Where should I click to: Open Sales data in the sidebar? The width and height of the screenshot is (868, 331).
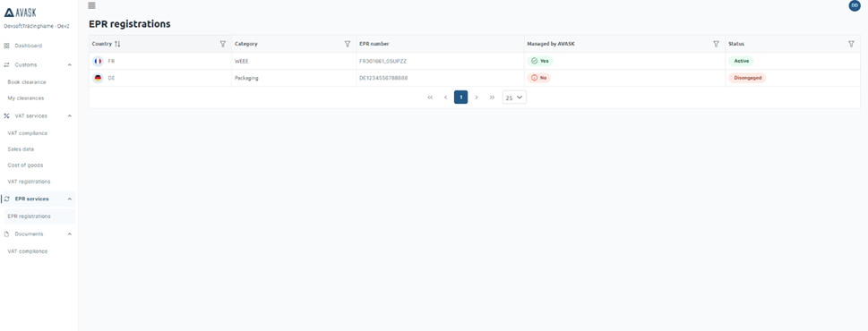pyautogui.click(x=21, y=149)
